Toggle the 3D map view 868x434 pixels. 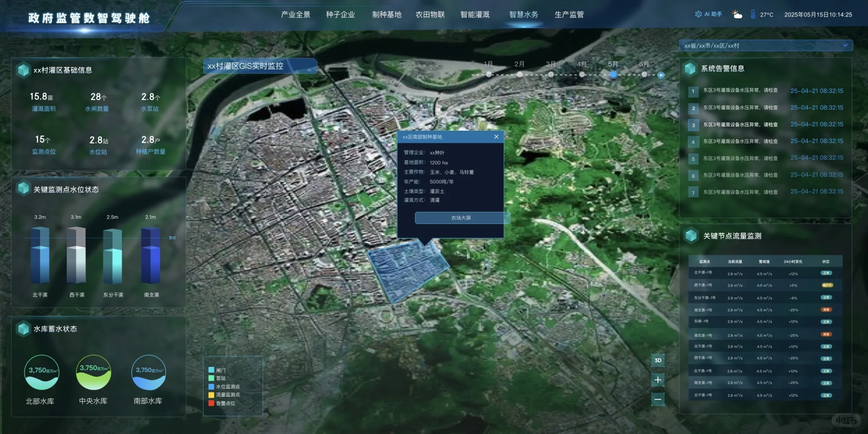658,360
